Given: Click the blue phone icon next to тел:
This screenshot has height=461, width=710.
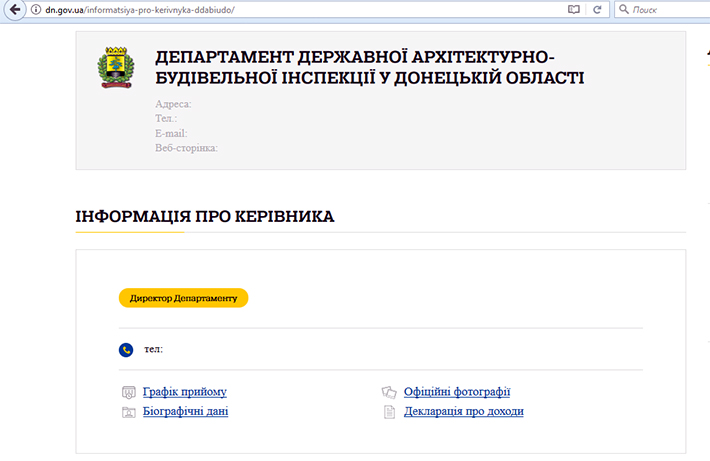Looking at the screenshot, I should tap(126, 350).
